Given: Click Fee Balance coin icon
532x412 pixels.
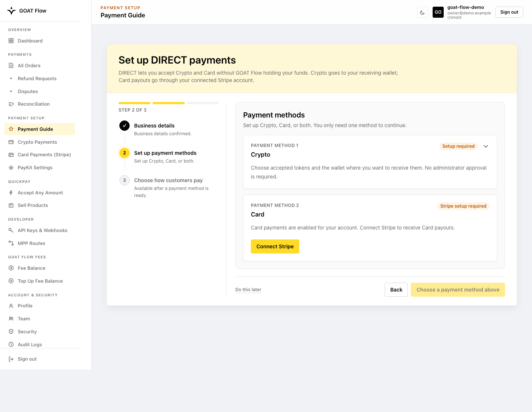Looking at the screenshot, I should click(11, 268).
